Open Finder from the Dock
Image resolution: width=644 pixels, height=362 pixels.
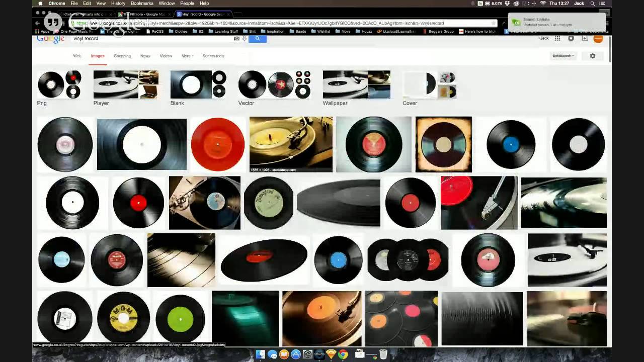[261, 354]
